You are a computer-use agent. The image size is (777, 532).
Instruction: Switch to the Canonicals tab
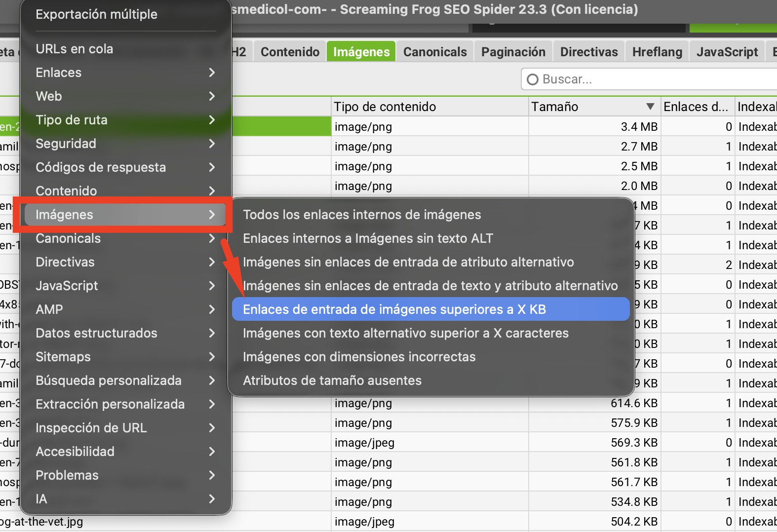tap(434, 52)
